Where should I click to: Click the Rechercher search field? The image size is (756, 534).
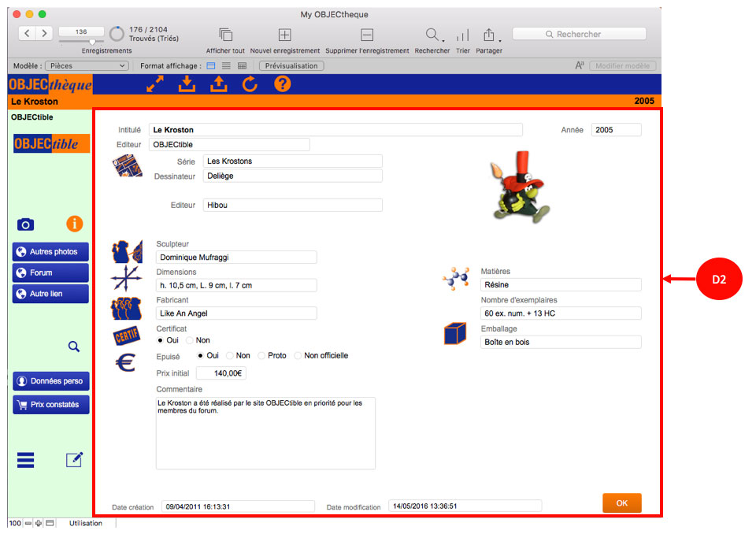point(579,34)
